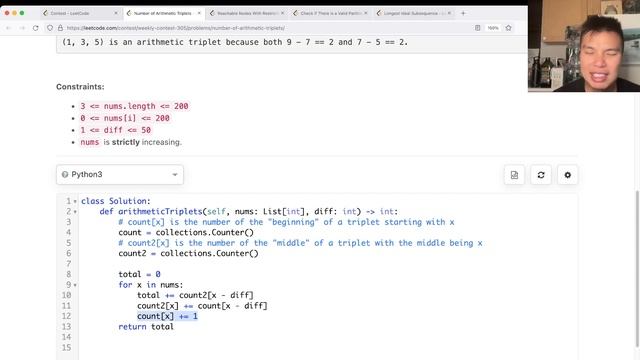Click 'count2 = collections.Counter()' line
The image size is (640, 360).
click(x=188, y=253)
